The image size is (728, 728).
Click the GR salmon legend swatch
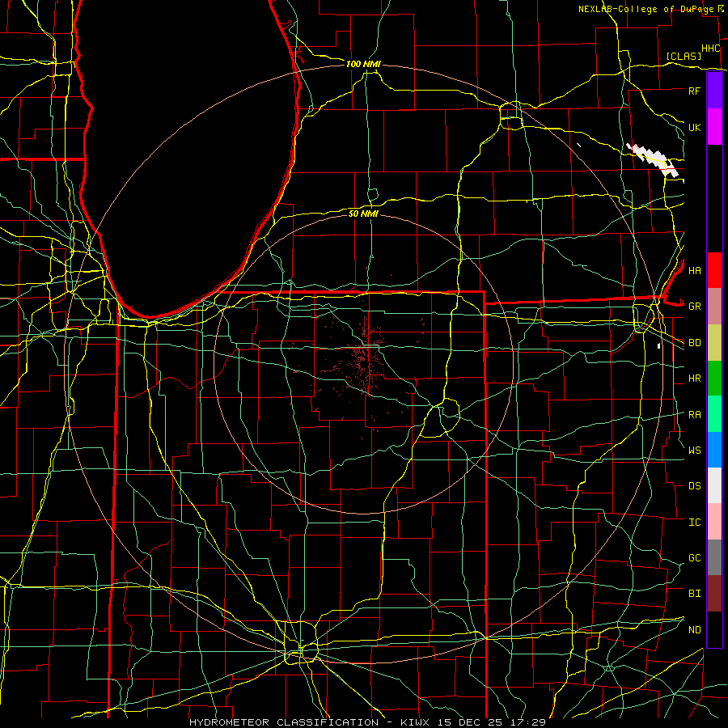714,307
